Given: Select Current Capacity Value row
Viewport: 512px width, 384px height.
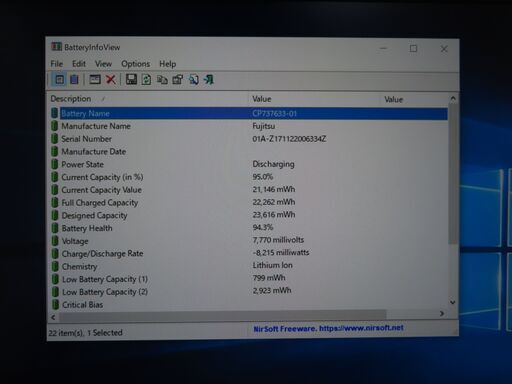Looking at the screenshot, I should (249, 189).
